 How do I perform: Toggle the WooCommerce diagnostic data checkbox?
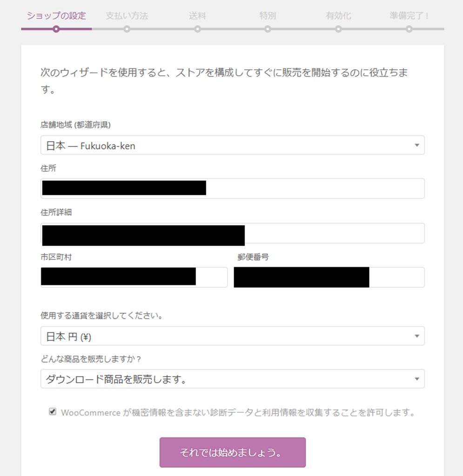[x=53, y=411]
